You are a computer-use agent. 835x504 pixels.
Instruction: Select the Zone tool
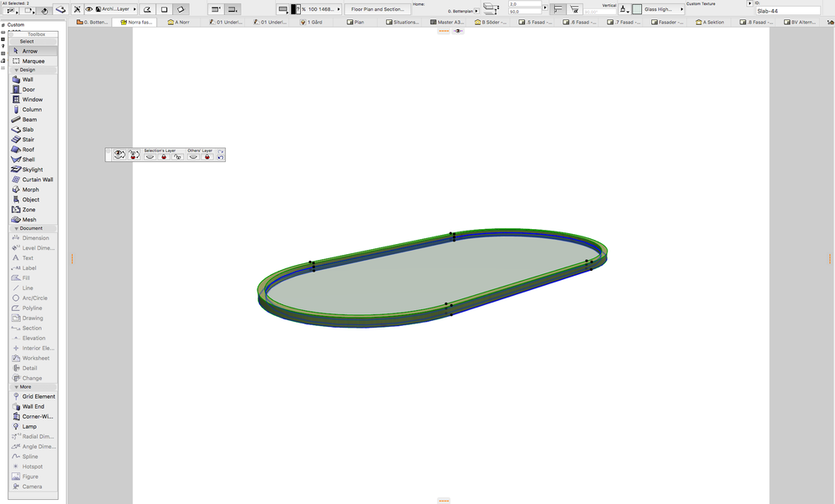tap(33, 210)
